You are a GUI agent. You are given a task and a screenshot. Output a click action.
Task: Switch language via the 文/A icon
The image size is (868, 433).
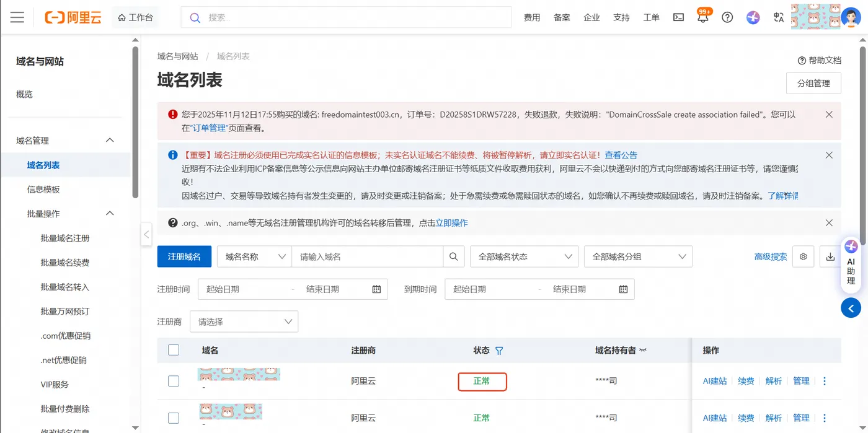coord(778,17)
